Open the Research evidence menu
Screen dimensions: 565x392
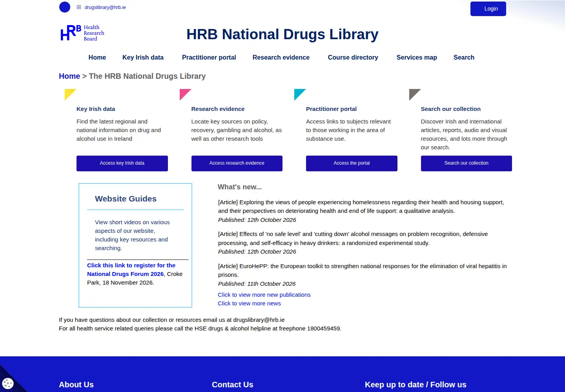coord(281,57)
